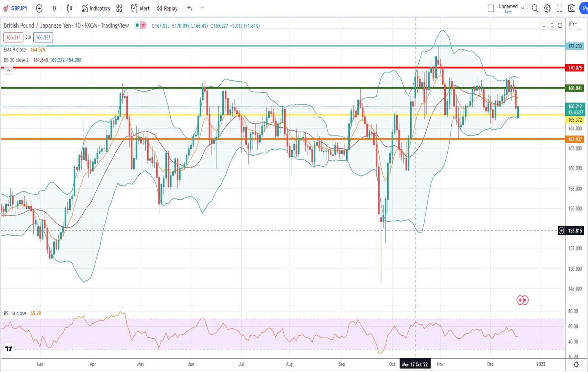Open the JPY price unit dropdown

click(572, 23)
